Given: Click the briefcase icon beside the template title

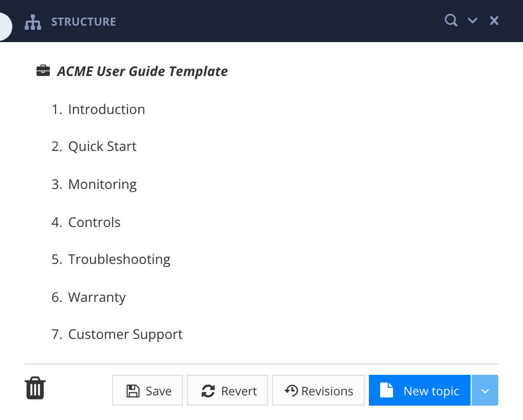Looking at the screenshot, I should point(43,70).
